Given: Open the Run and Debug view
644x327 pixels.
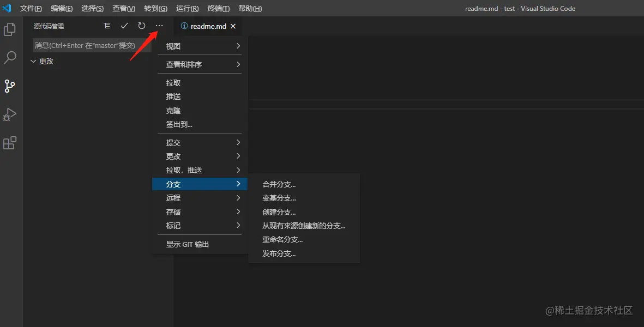Looking at the screenshot, I should (x=10, y=114).
